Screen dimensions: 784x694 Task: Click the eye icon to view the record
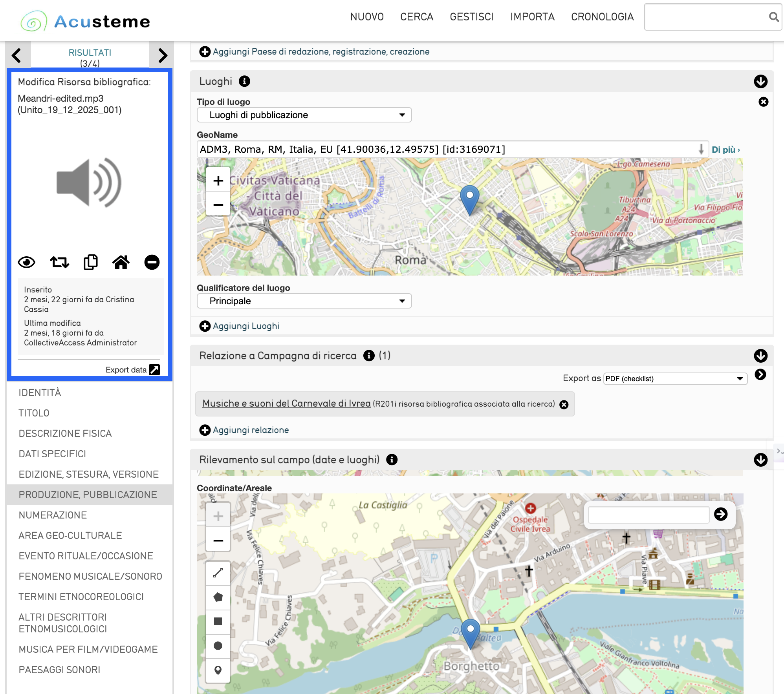[26, 262]
